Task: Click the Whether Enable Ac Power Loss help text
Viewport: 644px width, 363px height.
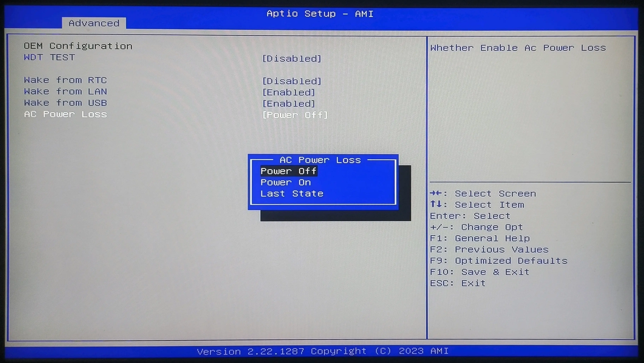Action: (518, 48)
